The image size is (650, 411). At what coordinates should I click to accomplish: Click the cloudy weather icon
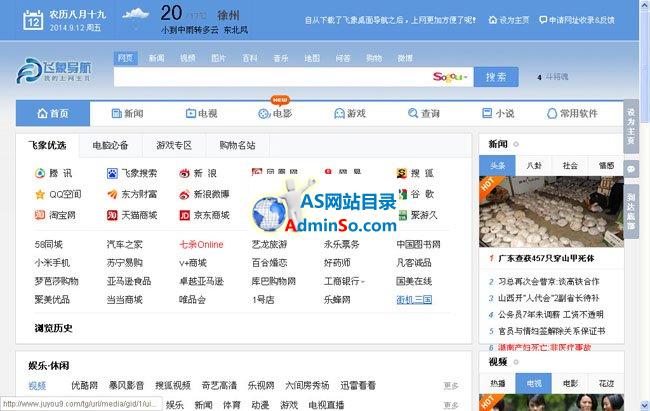coord(136,14)
